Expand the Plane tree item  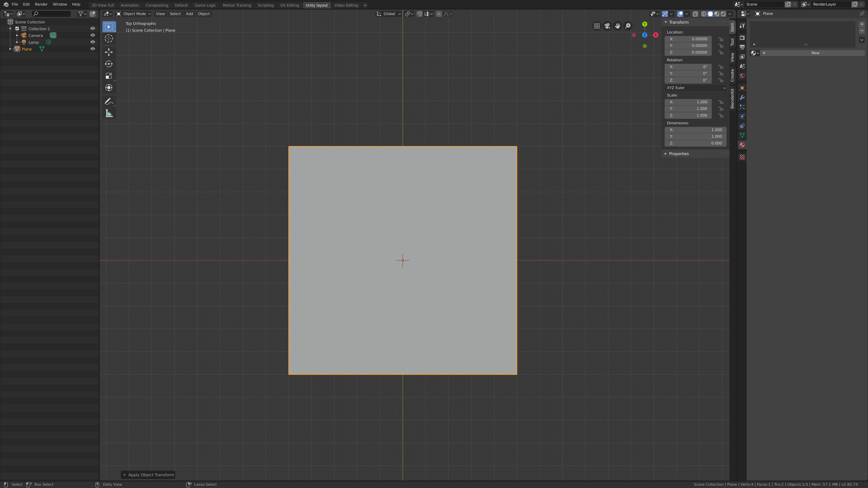[10, 49]
